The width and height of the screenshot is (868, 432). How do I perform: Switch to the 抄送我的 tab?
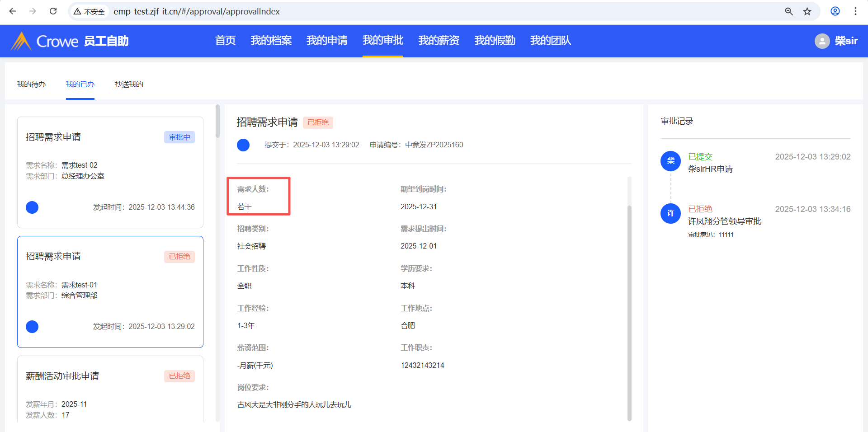tap(129, 84)
